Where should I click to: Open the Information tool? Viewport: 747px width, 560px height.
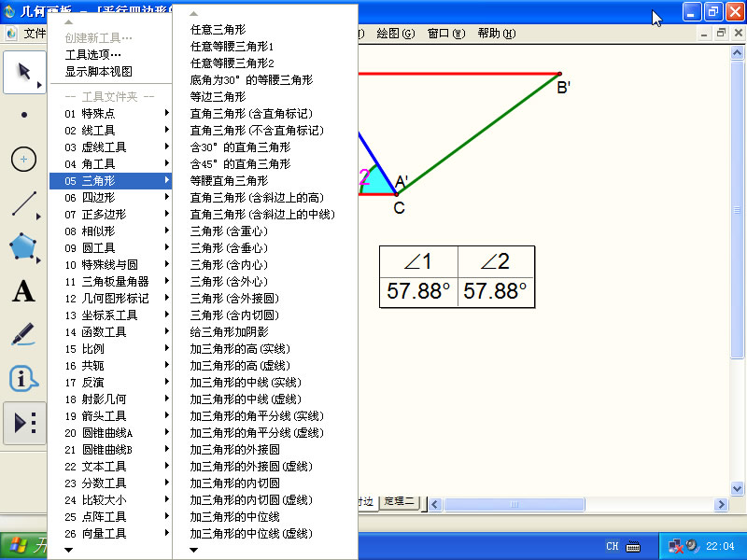point(24,379)
